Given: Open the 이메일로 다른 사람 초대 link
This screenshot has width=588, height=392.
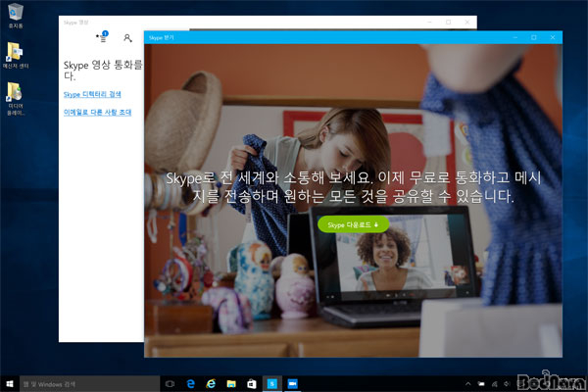Looking at the screenshot, I should (97, 112).
